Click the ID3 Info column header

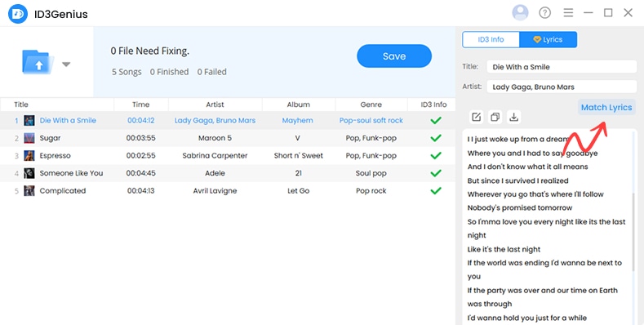pos(433,105)
